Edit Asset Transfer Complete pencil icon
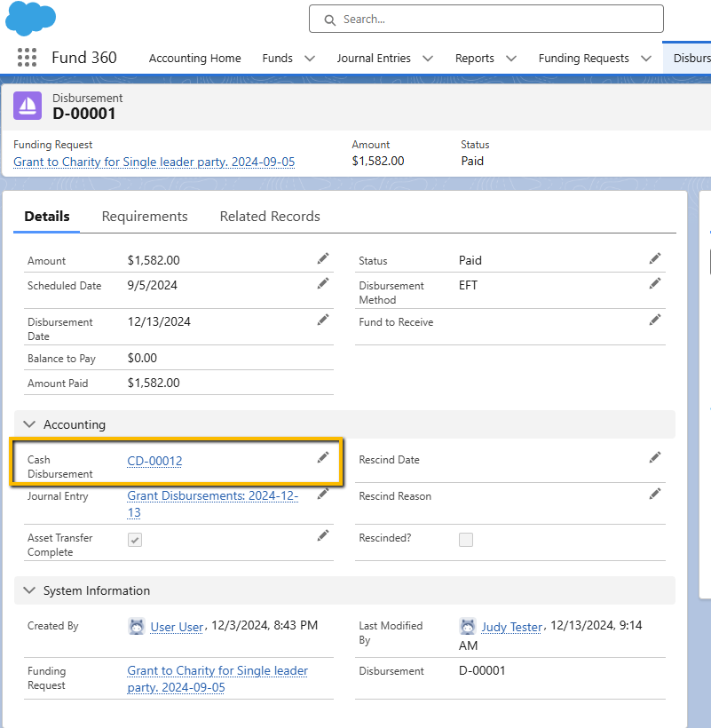This screenshot has width=711, height=728. (x=323, y=535)
